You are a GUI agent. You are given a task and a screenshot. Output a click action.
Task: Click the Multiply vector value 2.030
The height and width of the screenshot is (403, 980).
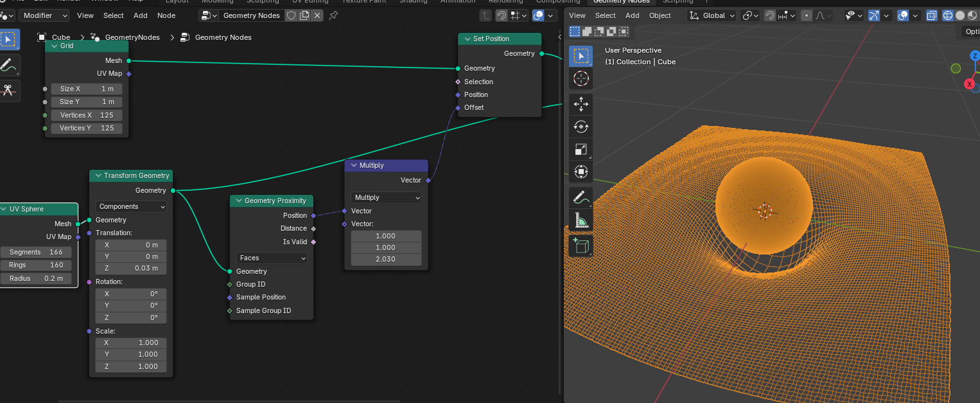click(386, 259)
